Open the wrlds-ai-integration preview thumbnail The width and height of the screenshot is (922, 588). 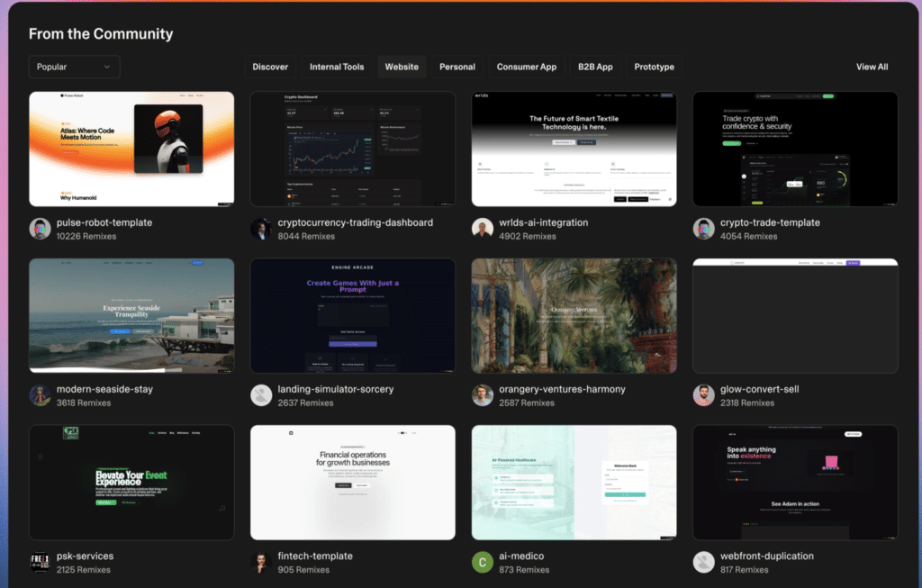pyautogui.click(x=574, y=149)
